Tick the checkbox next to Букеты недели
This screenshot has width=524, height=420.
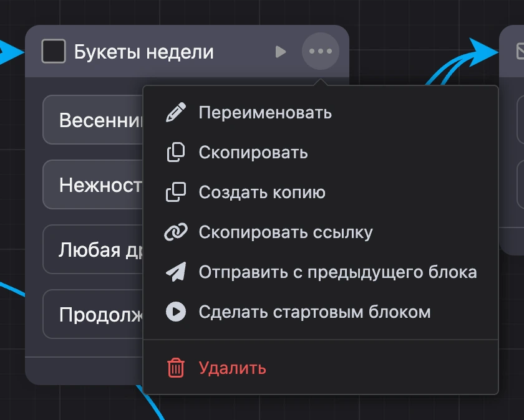click(x=54, y=51)
